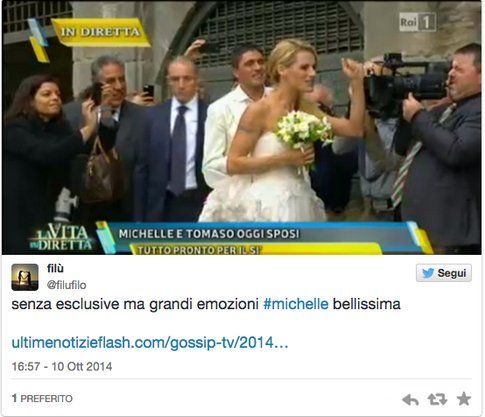View the 1 PREFERITO favorites count
The height and width of the screenshot is (417, 485).
click(42, 398)
